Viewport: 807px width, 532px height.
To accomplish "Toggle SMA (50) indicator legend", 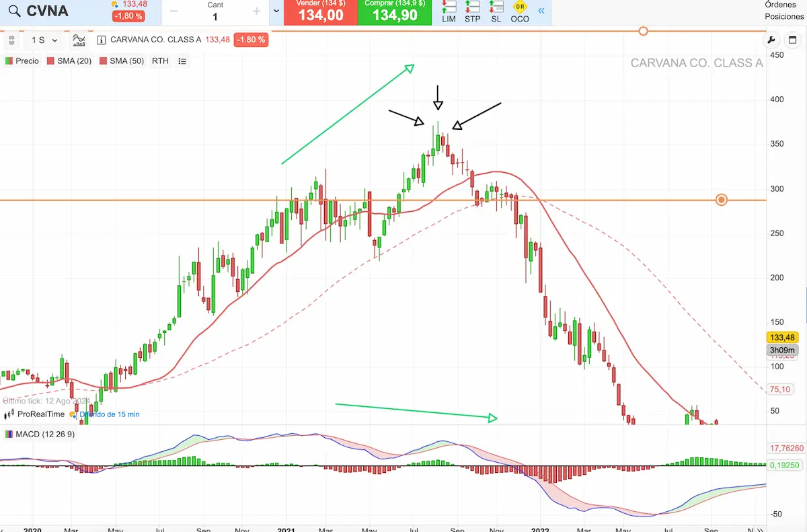I will [122, 61].
